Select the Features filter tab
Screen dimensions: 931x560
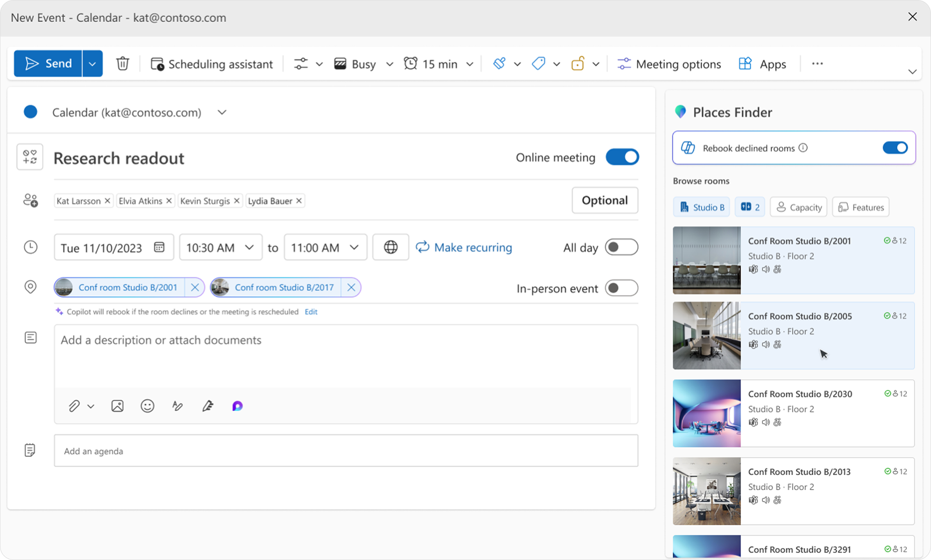coord(861,207)
